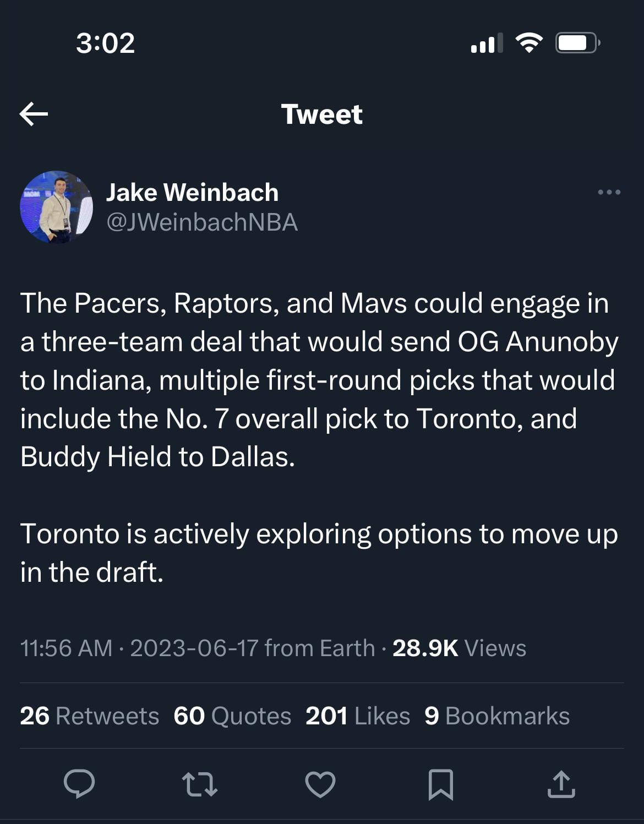Open Jake Weinbach's profile picture

click(56, 207)
